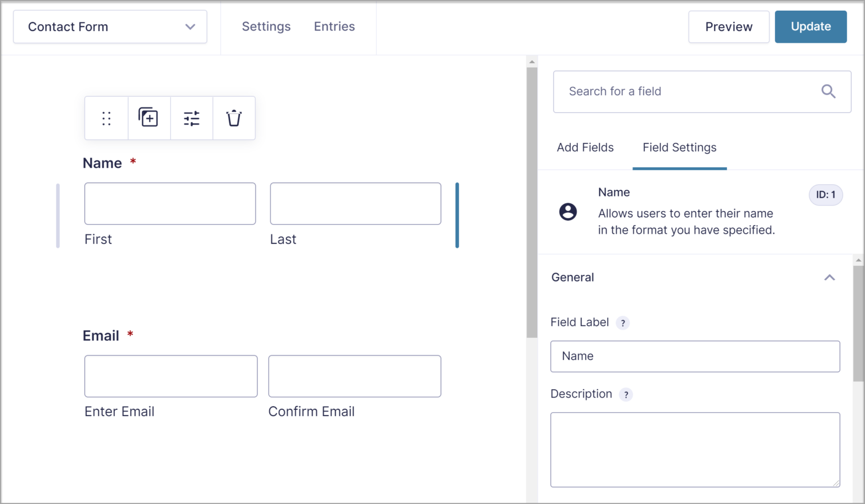Image resolution: width=865 pixels, height=504 pixels.
Task: Open the Entries tab
Action: coord(334,26)
